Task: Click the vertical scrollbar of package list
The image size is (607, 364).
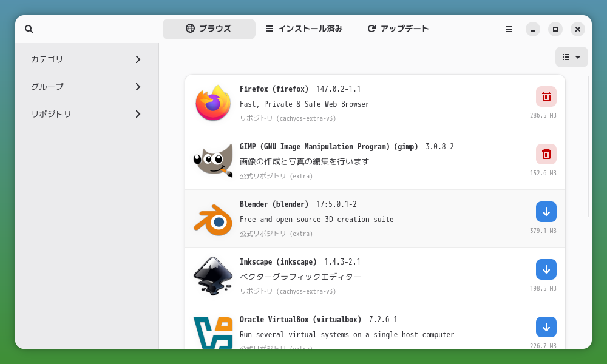Action: [588, 147]
